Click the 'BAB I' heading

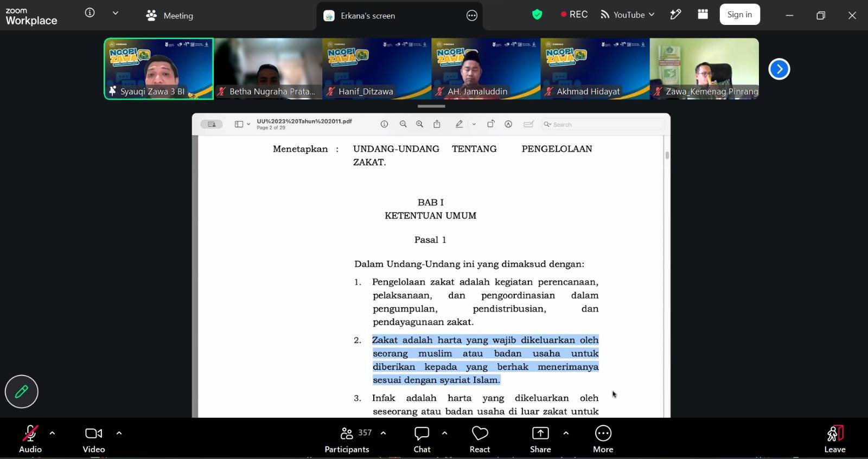pyautogui.click(x=431, y=202)
